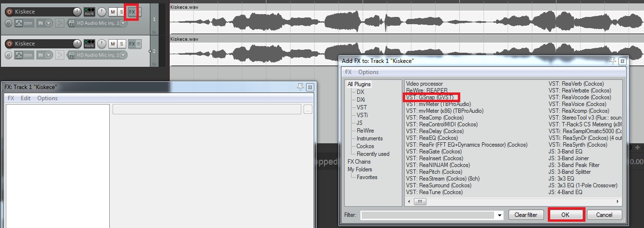Click phase invert icon on track 2

point(8,55)
